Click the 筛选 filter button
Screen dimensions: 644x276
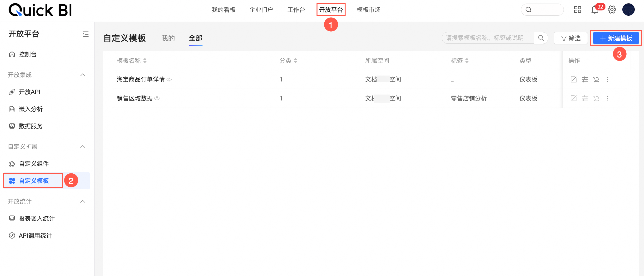pos(571,38)
